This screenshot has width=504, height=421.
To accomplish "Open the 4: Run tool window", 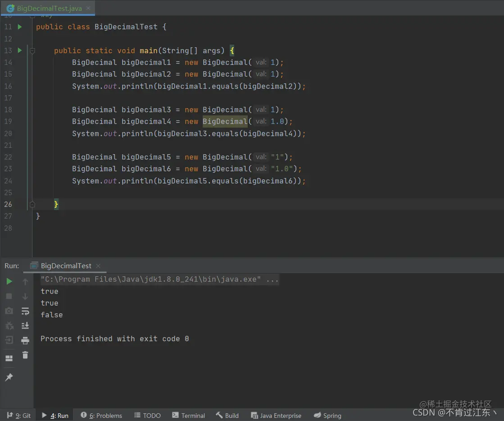I will coord(55,416).
